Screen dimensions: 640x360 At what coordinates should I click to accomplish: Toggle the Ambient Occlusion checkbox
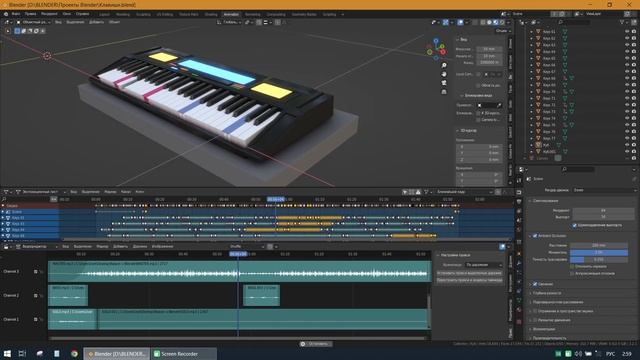tap(535, 236)
